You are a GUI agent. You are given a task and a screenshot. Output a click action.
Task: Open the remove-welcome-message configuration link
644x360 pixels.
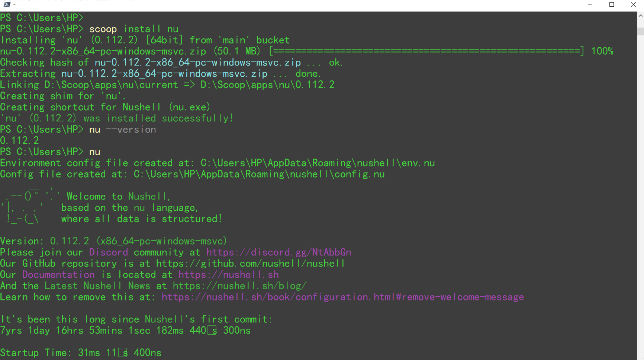pos(343,297)
